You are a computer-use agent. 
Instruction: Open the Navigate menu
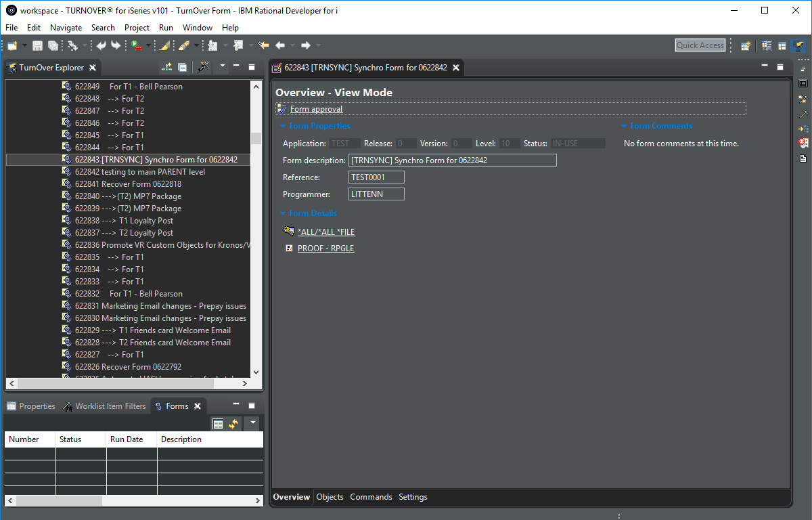point(66,28)
